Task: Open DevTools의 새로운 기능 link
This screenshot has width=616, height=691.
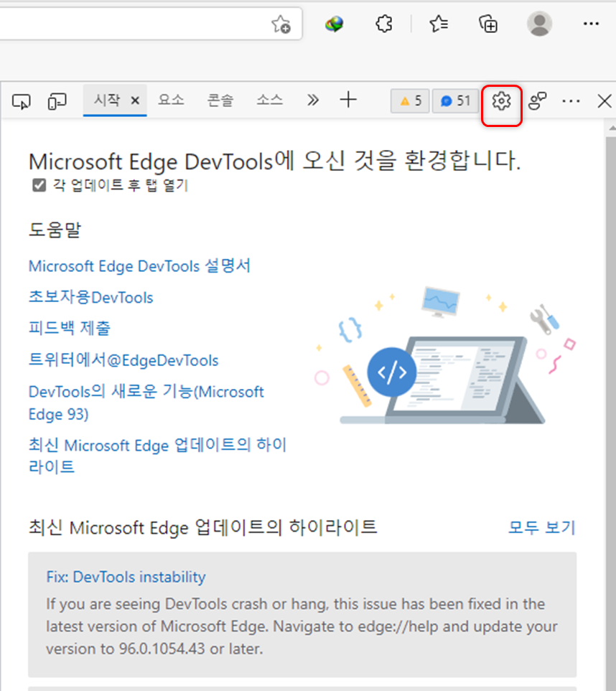Action: [x=146, y=403]
